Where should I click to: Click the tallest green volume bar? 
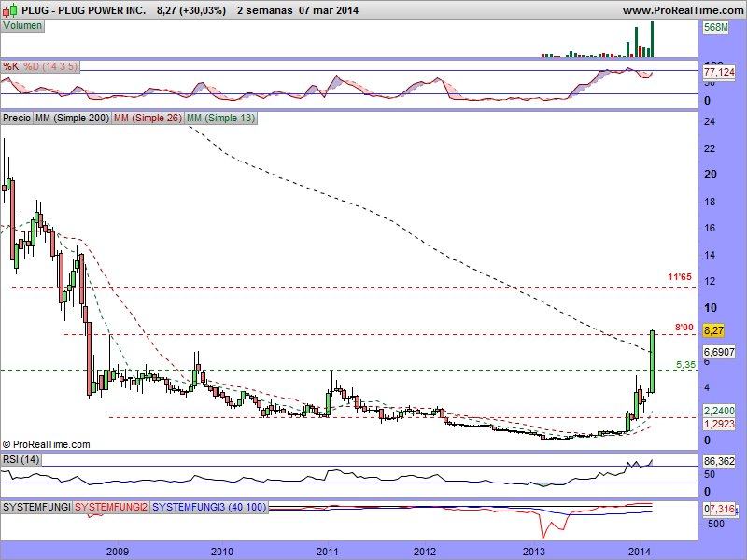tap(652, 39)
